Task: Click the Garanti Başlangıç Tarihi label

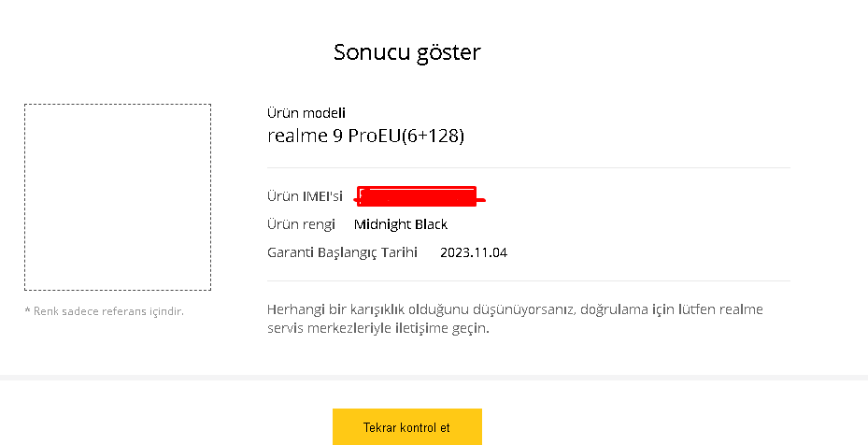Action: [x=343, y=252]
